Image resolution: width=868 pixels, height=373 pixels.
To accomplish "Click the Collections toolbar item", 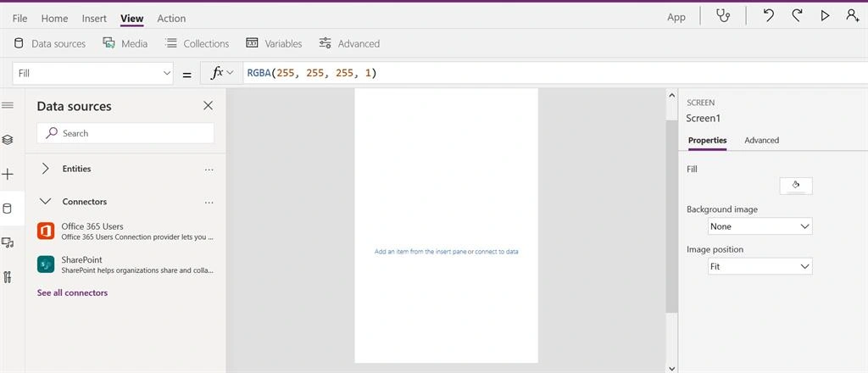I will [x=197, y=44].
